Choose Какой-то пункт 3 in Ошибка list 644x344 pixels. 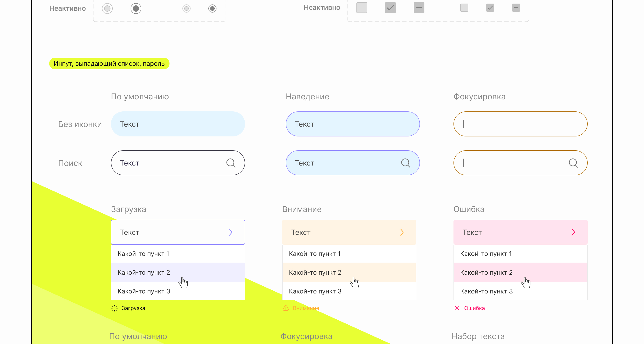point(486,291)
